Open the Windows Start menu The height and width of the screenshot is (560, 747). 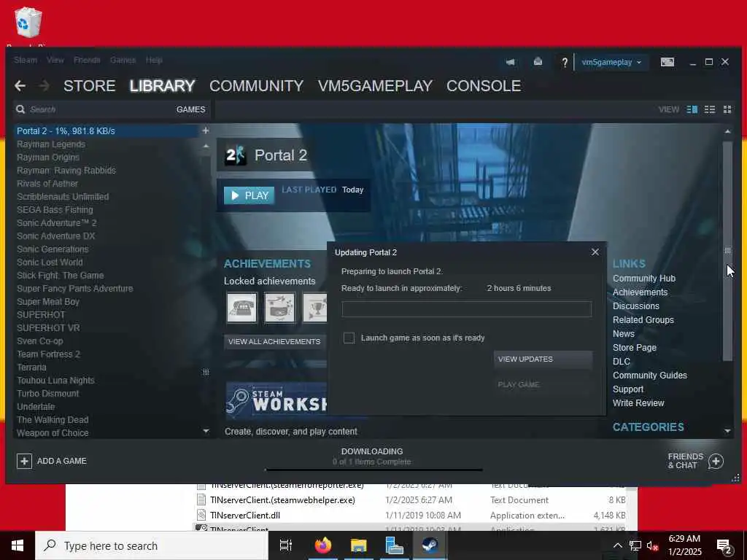[18, 545]
